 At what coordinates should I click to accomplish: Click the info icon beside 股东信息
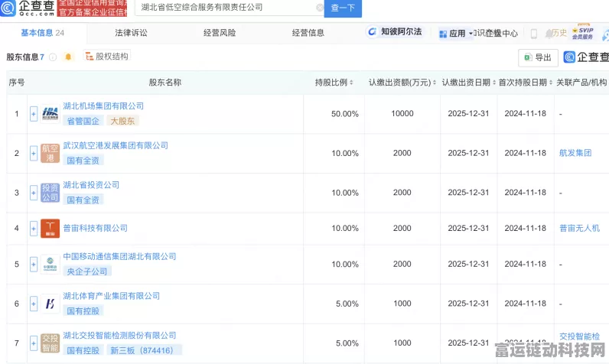click(53, 57)
